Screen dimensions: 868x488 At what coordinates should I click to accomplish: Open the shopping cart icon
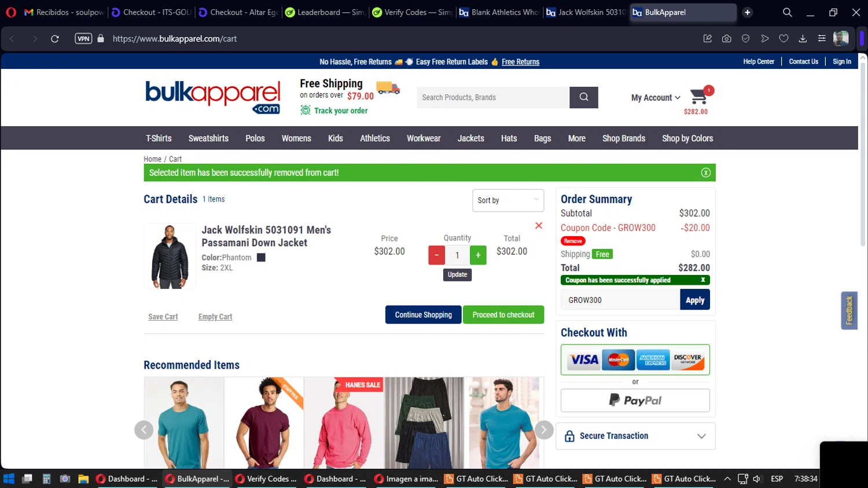pyautogui.click(x=700, y=96)
